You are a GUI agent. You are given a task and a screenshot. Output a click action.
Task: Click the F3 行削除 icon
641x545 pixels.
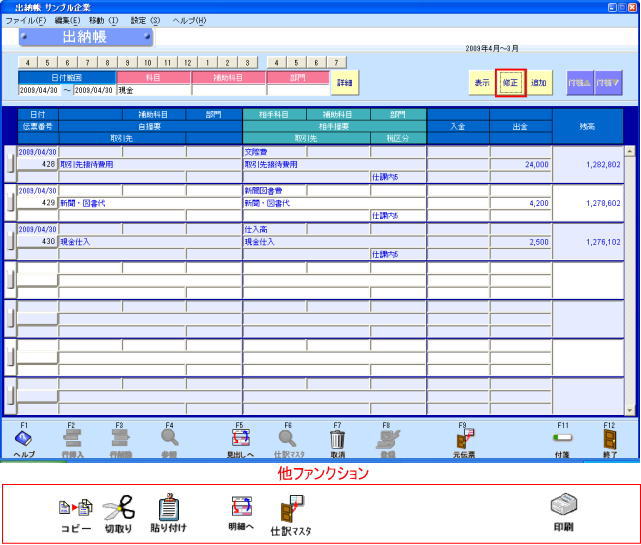(121, 438)
